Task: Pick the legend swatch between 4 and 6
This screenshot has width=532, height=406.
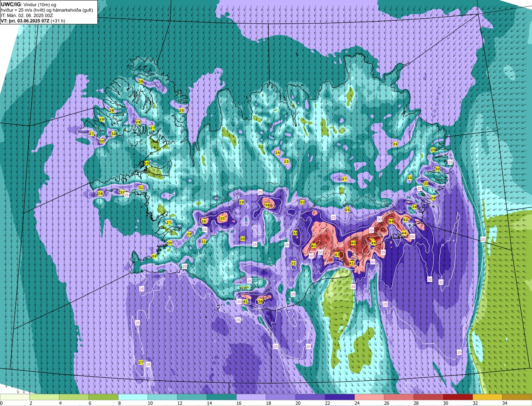Action: click(x=74, y=397)
